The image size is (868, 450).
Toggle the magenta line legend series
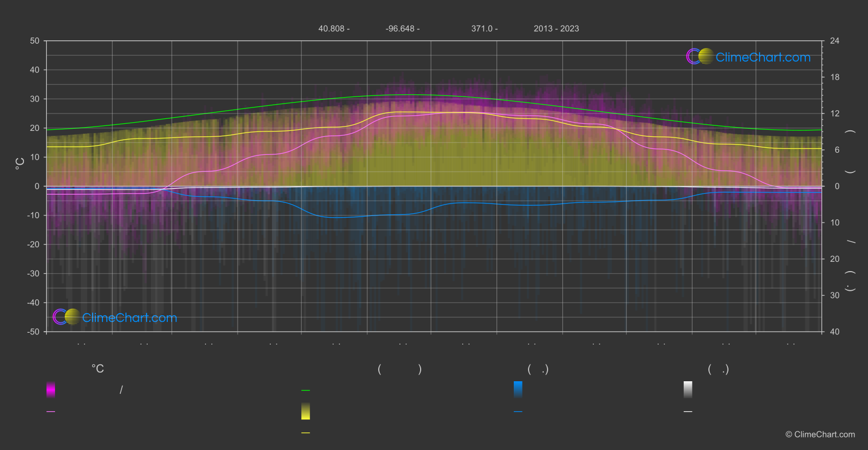[x=51, y=412]
